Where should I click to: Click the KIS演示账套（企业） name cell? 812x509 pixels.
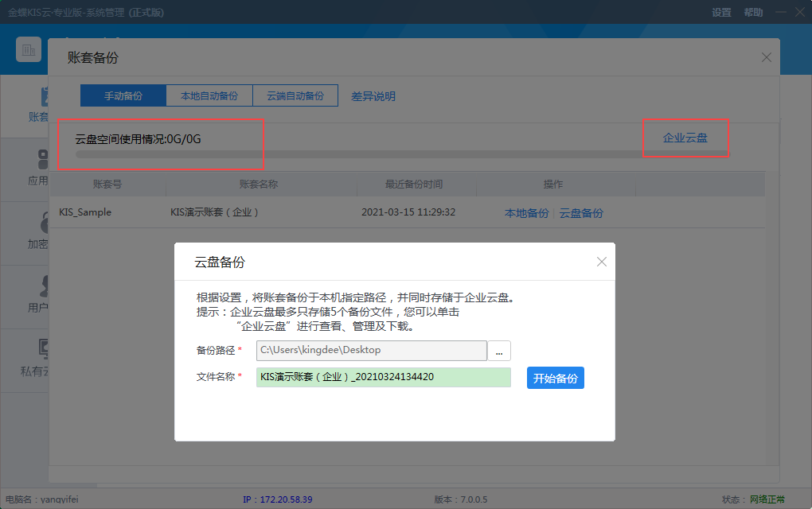click(x=214, y=212)
